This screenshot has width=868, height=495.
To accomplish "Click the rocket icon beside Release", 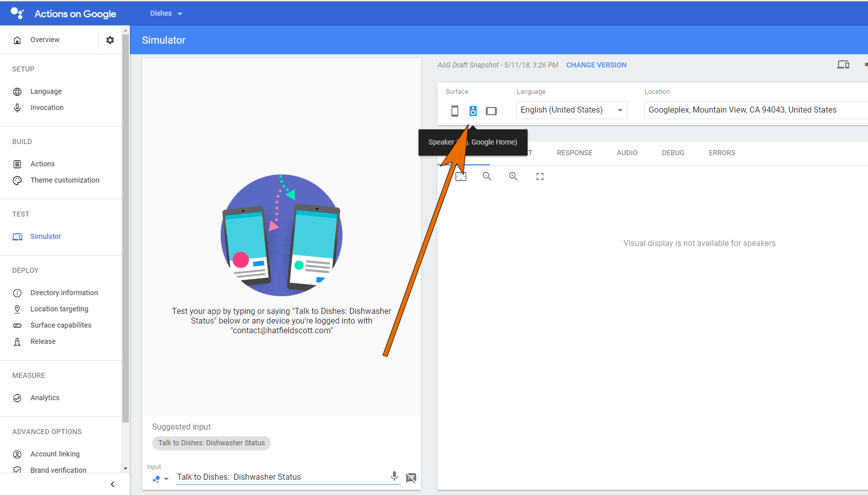I will [x=17, y=341].
